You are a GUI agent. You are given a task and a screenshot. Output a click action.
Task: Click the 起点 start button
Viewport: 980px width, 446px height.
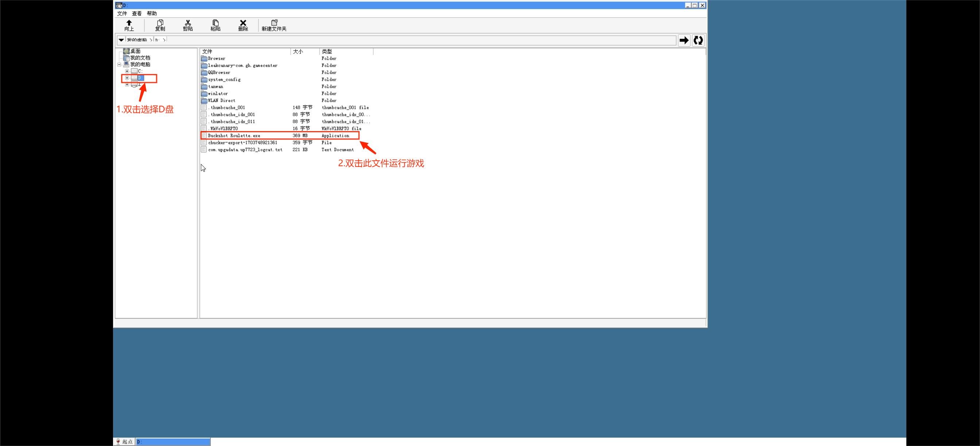click(124, 441)
